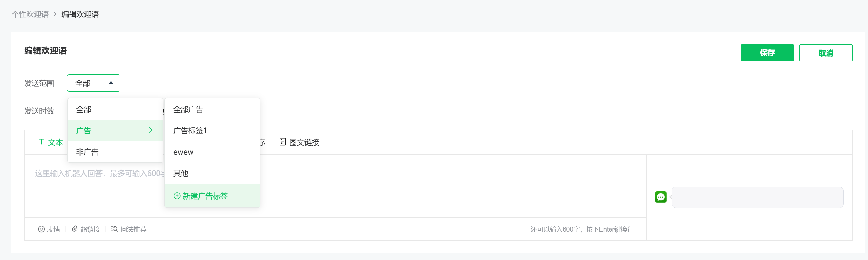The height and width of the screenshot is (260, 868).
Task: Collapse the 发送范围 dropdown arrow
Action: click(x=111, y=83)
